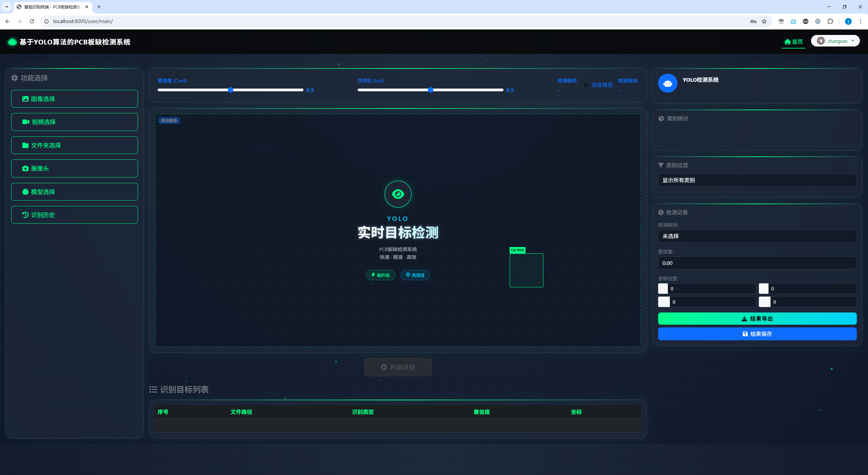Click the 毫秒级 badge
Screen dimensions: 868x475
tap(380, 275)
